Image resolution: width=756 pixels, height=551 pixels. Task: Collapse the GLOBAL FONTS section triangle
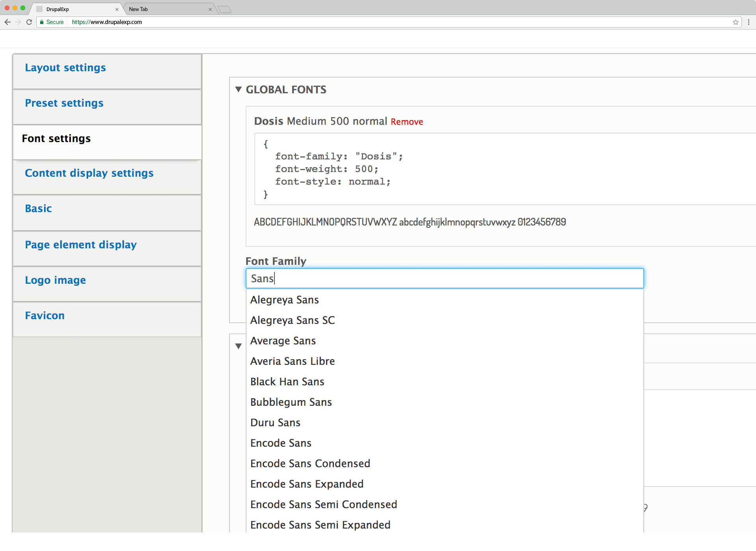(x=238, y=89)
